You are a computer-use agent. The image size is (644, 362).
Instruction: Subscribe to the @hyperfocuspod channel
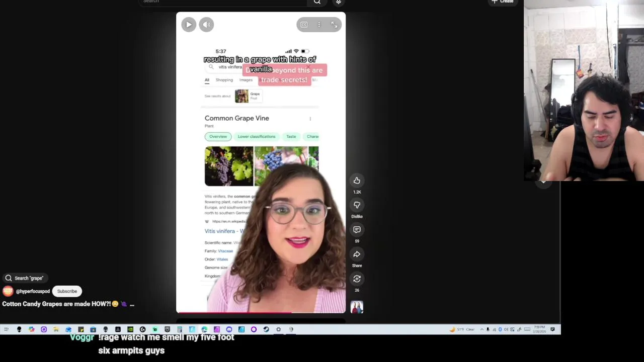coord(67,291)
